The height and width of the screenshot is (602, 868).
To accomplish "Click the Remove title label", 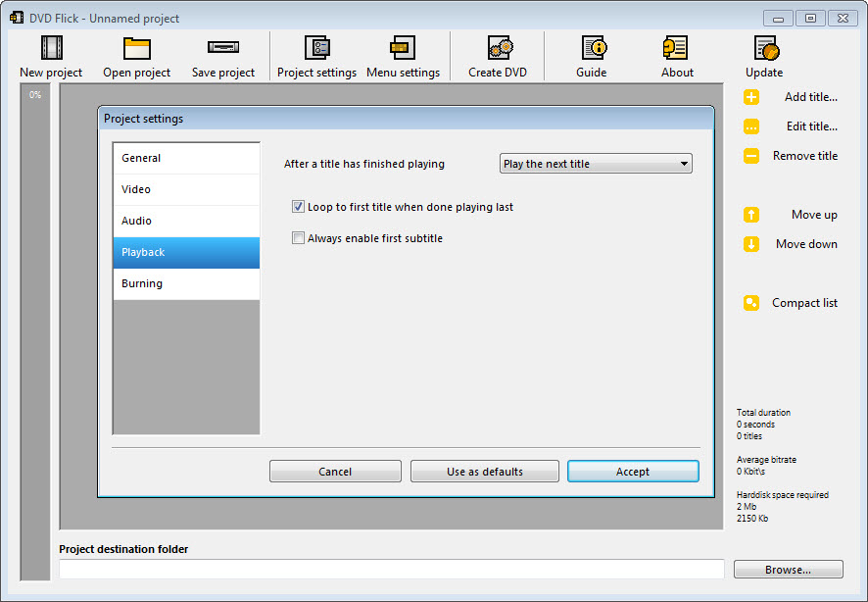I will click(x=805, y=156).
